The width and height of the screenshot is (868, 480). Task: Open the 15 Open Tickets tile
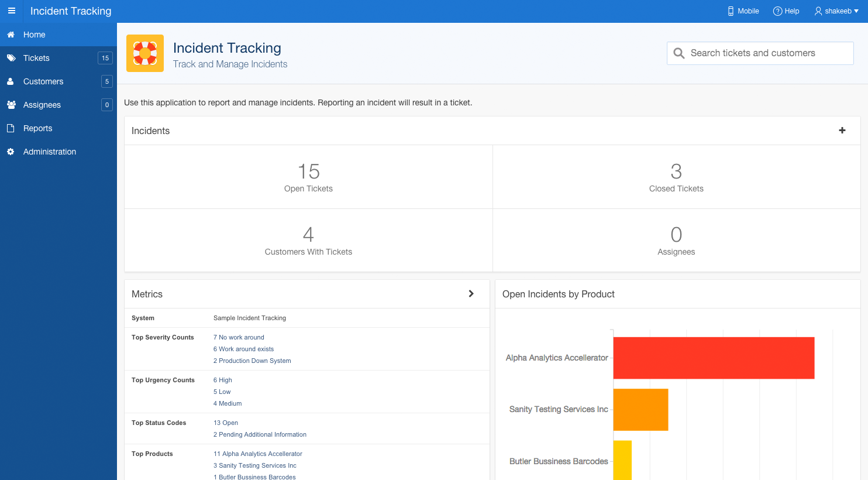click(308, 177)
